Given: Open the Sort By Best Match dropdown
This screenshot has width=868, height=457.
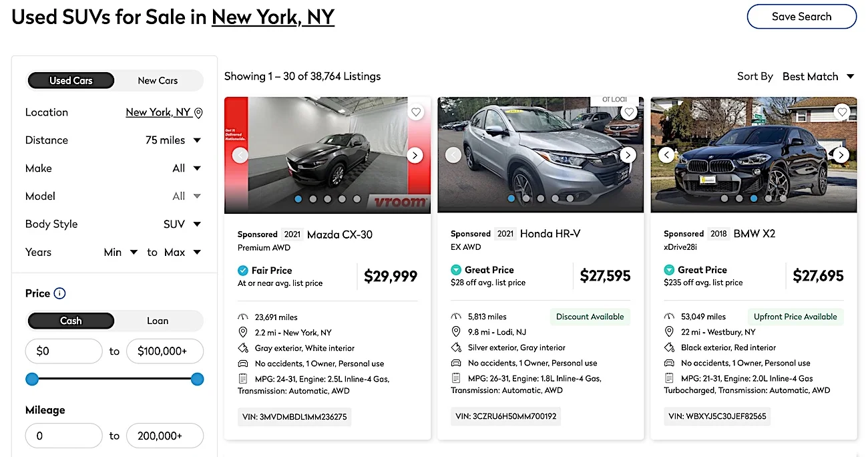Looking at the screenshot, I should [818, 76].
